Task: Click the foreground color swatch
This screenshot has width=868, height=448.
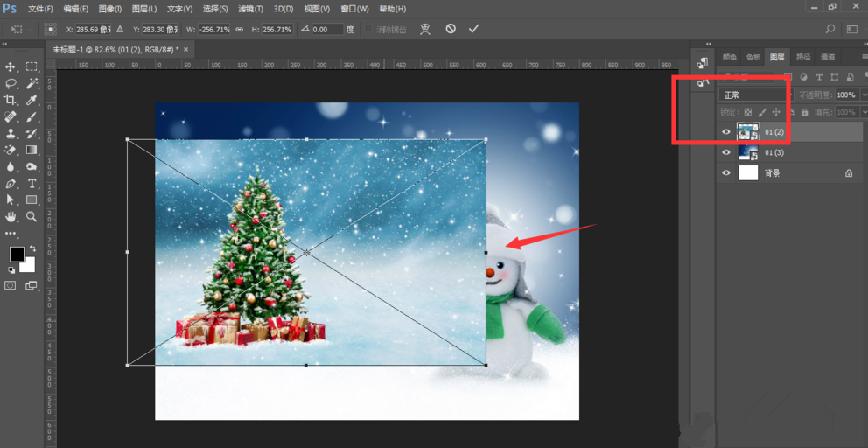Action: tap(17, 254)
